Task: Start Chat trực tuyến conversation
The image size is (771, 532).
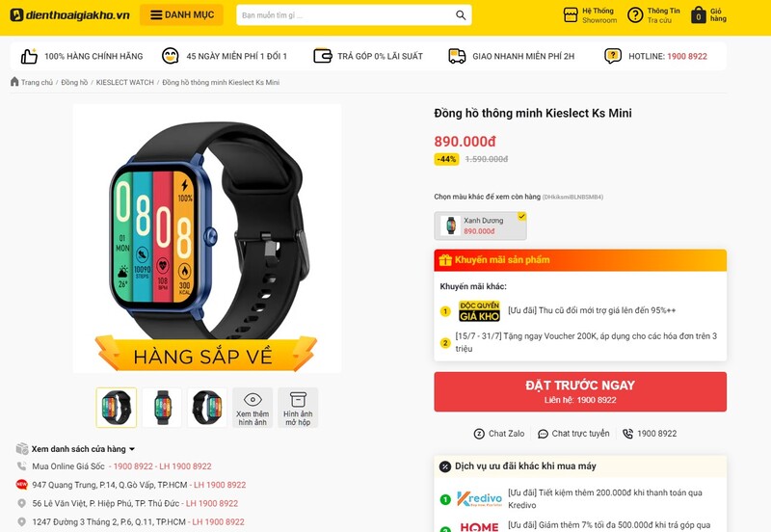Action: coord(574,434)
